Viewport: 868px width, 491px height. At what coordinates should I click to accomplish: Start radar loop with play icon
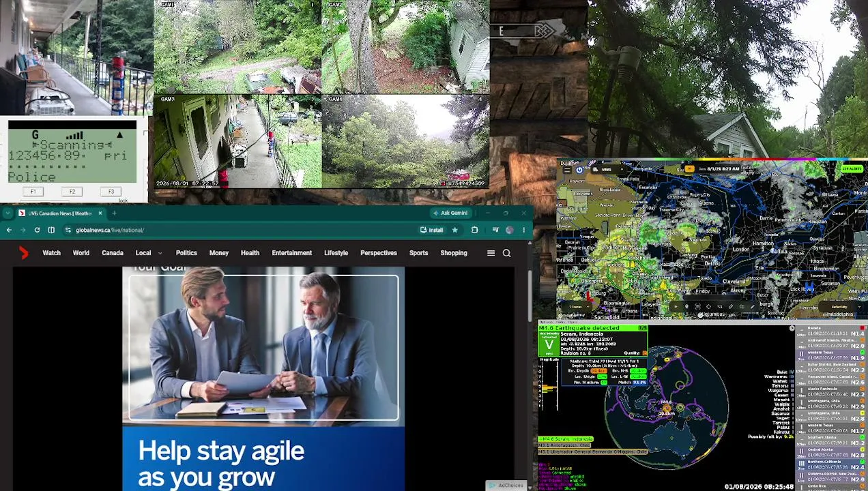click(676, 307)
